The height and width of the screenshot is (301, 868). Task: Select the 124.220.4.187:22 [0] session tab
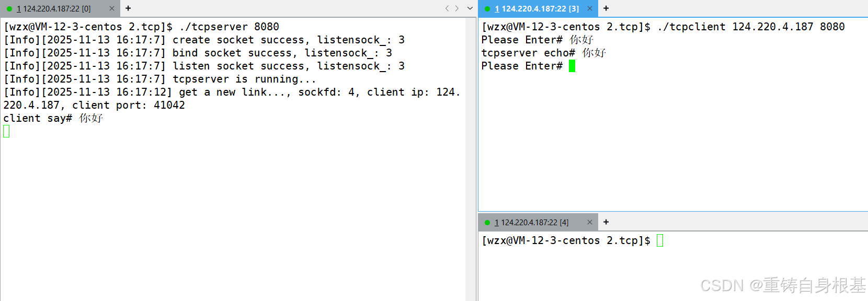pos(60,8)
